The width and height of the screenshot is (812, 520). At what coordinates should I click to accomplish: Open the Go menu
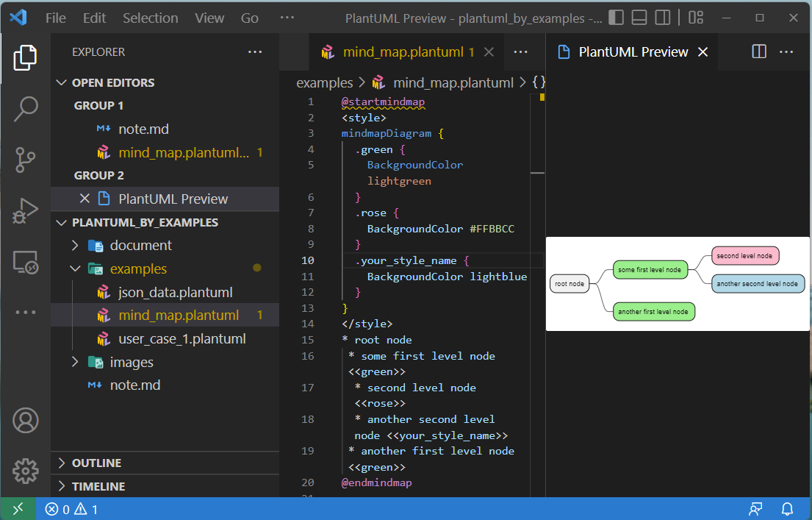coord(249,18)
